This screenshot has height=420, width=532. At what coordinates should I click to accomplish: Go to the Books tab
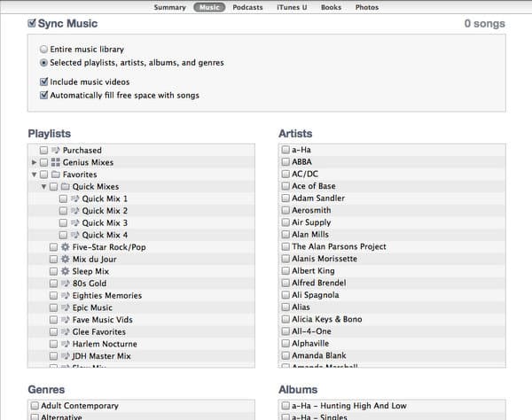pos(331,7)
